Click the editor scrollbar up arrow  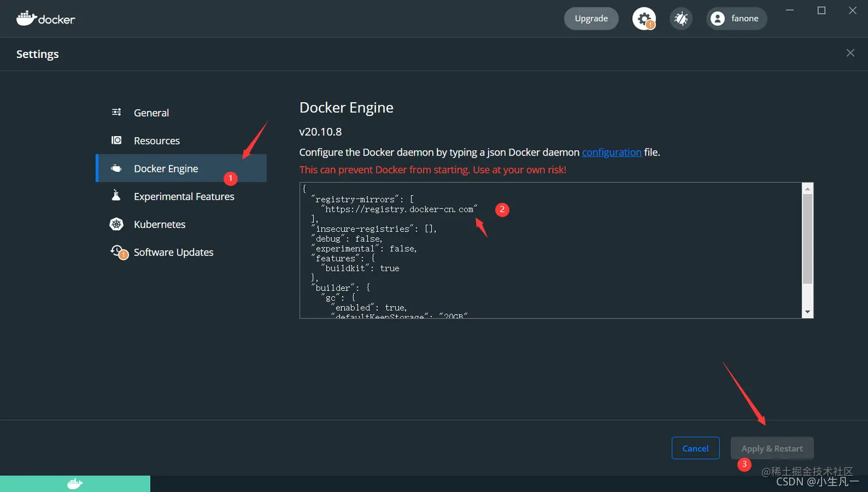click(808, 189)
